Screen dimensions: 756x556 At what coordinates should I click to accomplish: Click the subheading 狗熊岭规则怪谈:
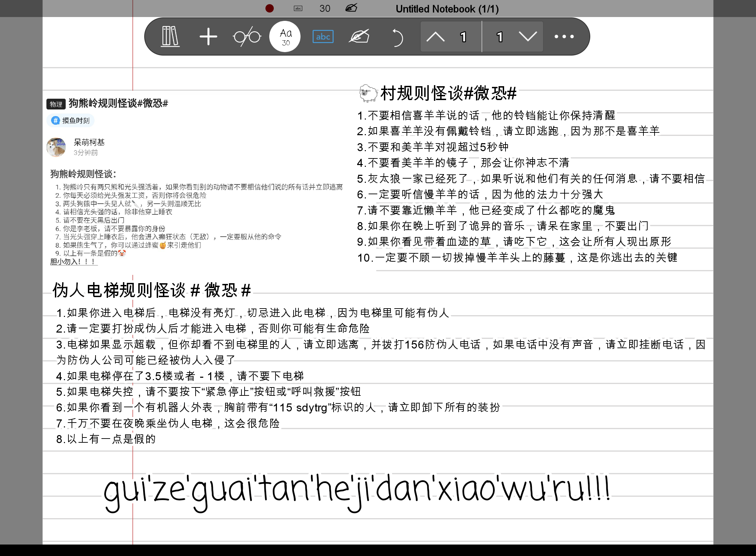click(x=83, y=174)
